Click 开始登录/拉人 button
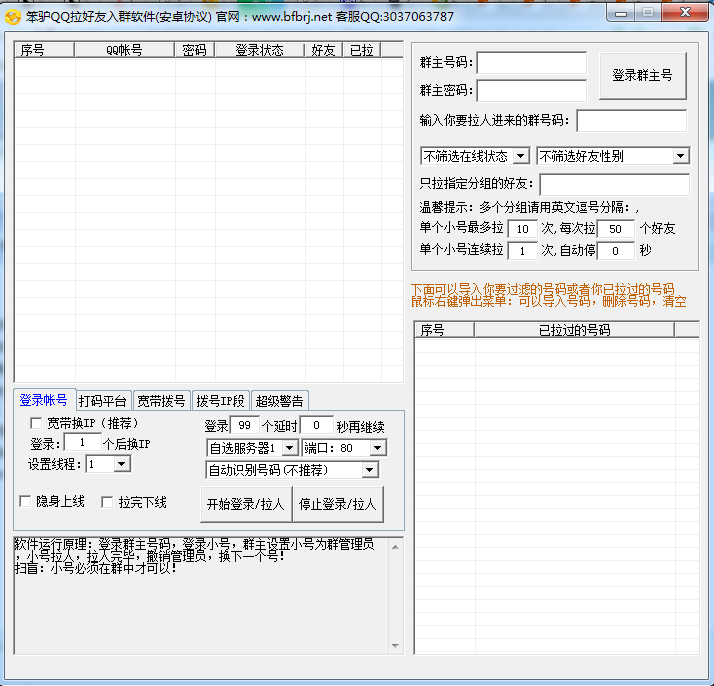This screenshot has width=714, height=686. [246, 504]
